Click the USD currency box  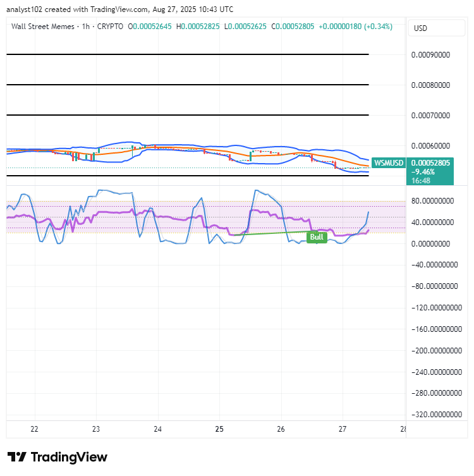(x=436, y=28)
